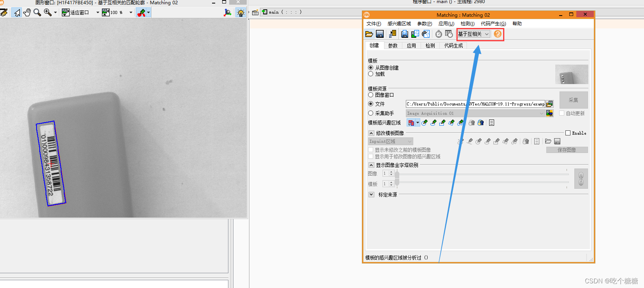Open the Inpaint区域 dropdown
The image size is (644, 288).
(390, 141)
